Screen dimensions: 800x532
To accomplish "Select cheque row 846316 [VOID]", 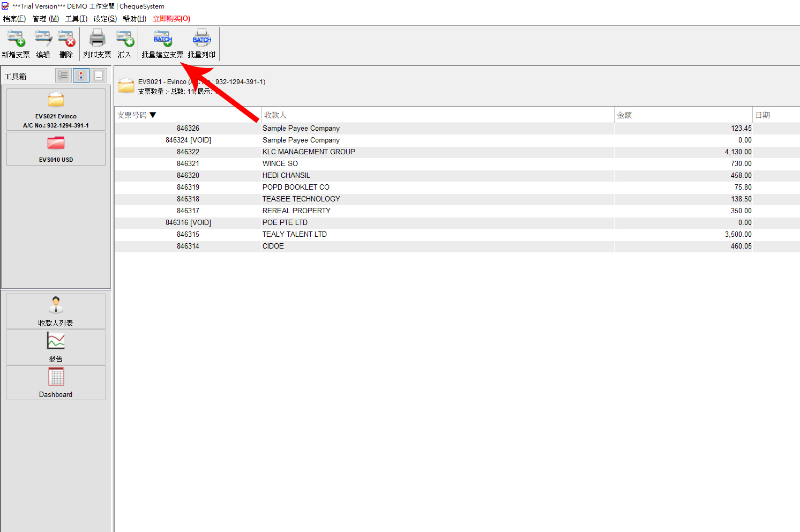I will point(457,223).
